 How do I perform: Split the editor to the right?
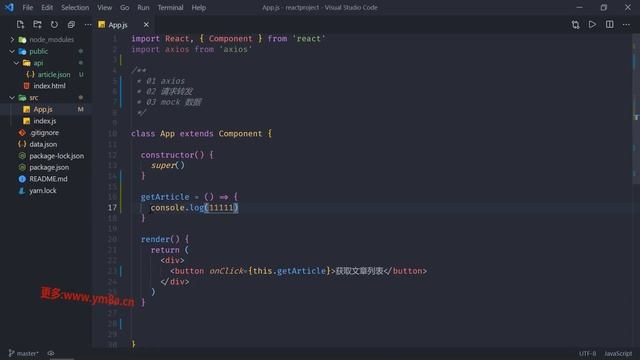pyautogui.click(x=609, y=24)
